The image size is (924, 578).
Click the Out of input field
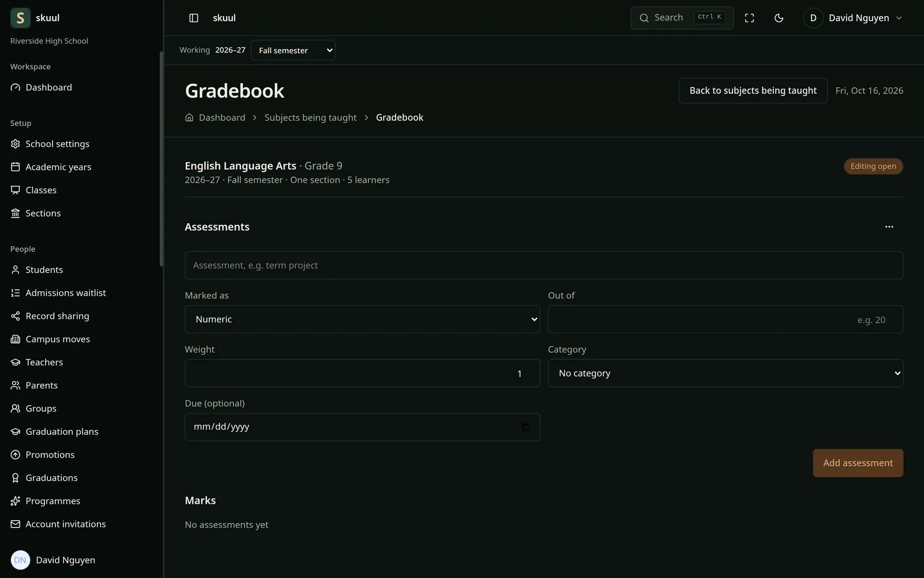point(725,319)
